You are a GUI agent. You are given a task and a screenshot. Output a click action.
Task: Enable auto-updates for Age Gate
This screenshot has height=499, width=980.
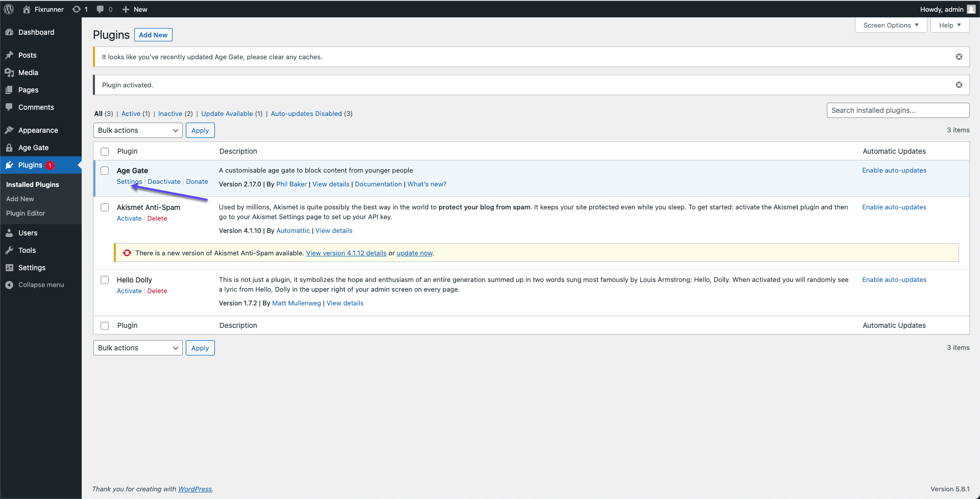(894, 170)
